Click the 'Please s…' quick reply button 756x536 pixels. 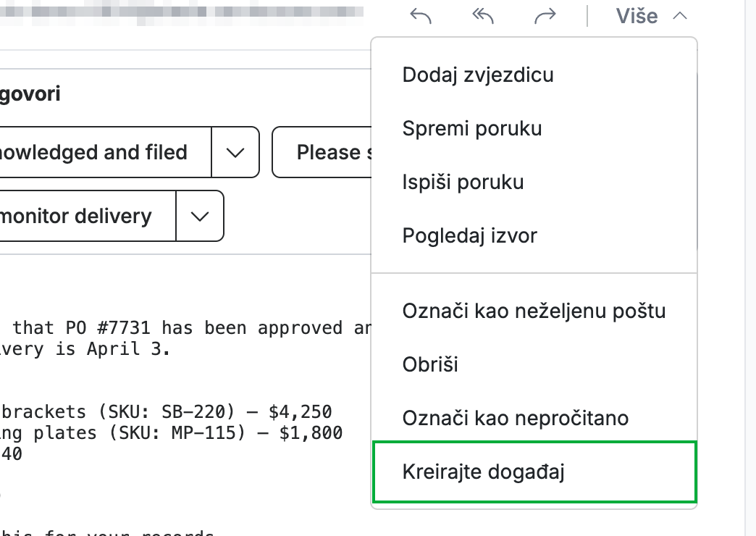(x=322, y=152)
